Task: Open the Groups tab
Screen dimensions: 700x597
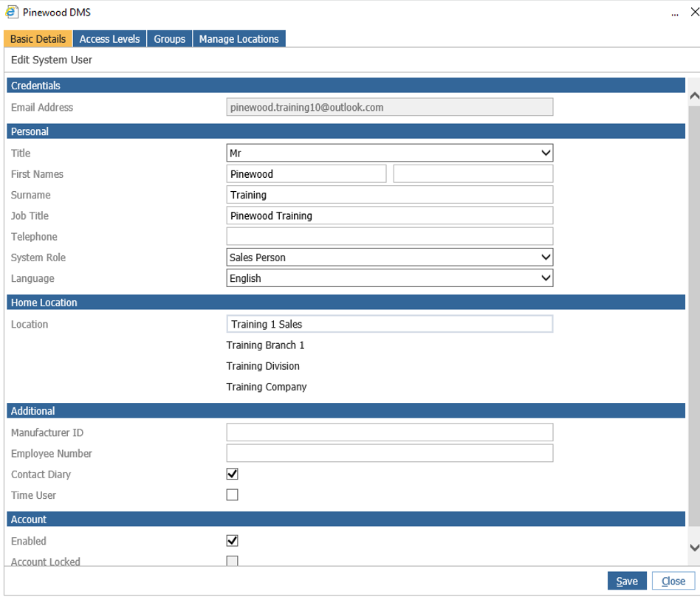Action: (170, 39)
